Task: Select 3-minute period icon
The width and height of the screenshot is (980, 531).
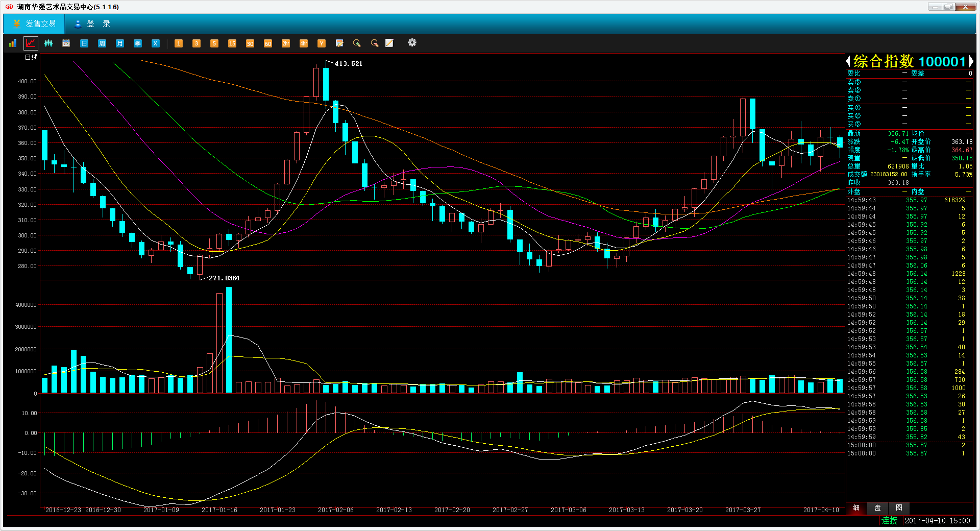Action: click(197, 43)
